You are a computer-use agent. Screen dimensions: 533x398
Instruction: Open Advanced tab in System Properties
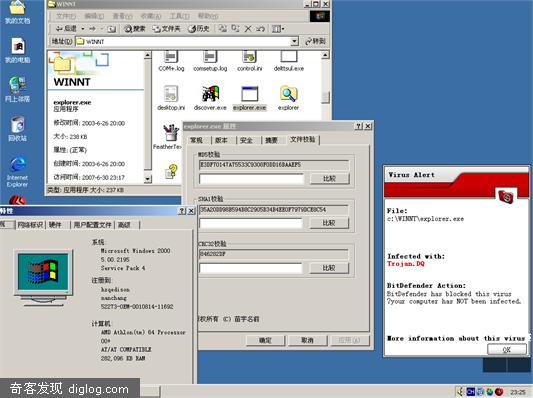point(124,225)
